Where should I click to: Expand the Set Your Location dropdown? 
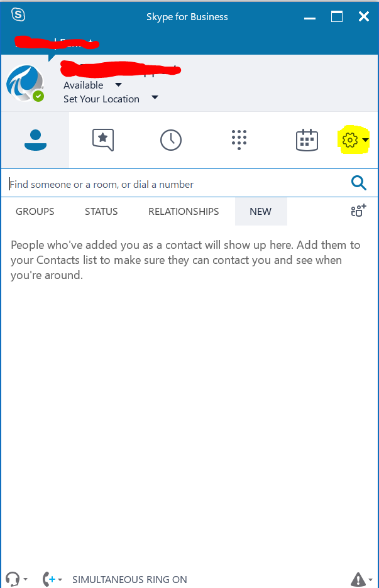[155, 98]
